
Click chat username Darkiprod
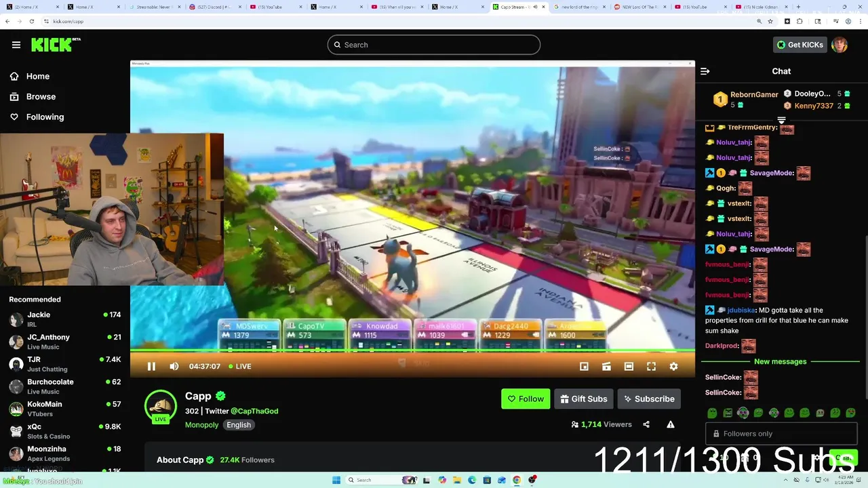click(722, 346)
